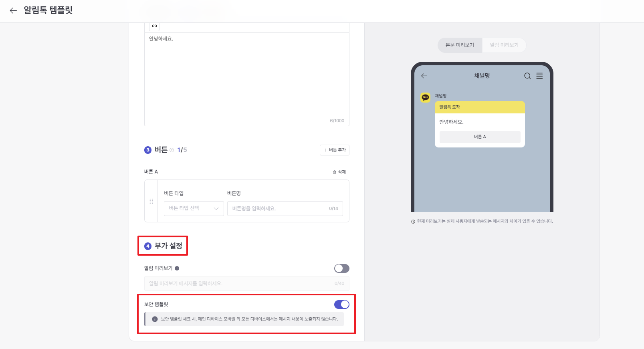Switch to the 알림 미리보기 tab
Viewport: 644px width, 349px height.
point(504,45)
